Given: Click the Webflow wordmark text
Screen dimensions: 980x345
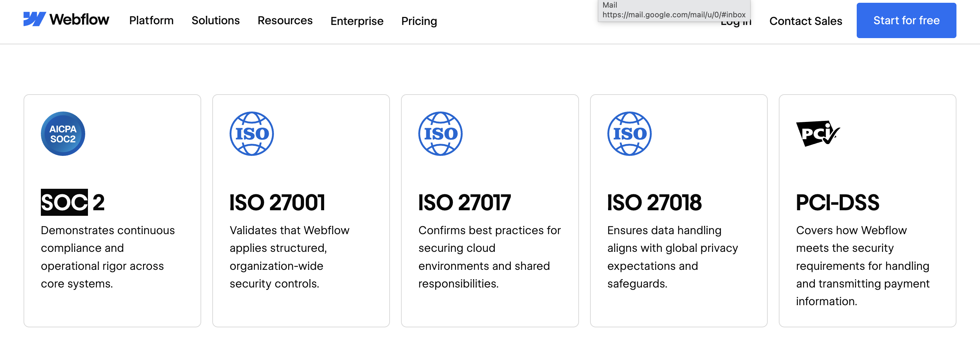Looking at the screenshot, I should (79, 19).
